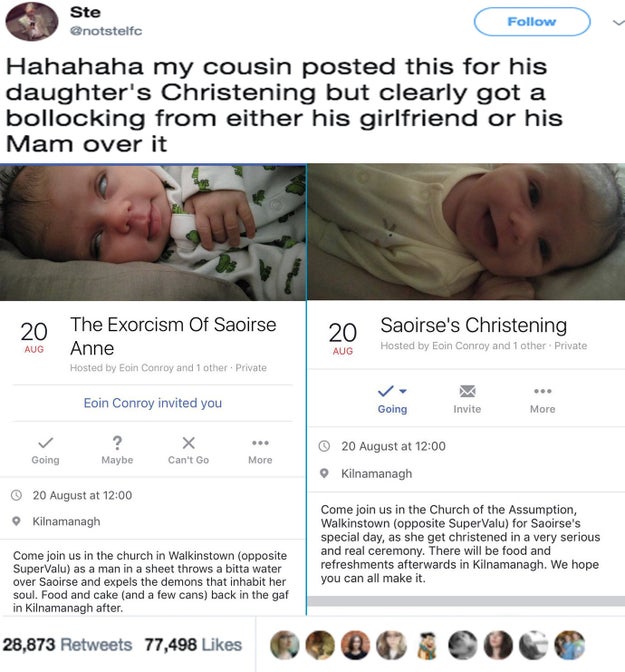Click the clock icon beside Christening time
625x672 pixels.
324,446
